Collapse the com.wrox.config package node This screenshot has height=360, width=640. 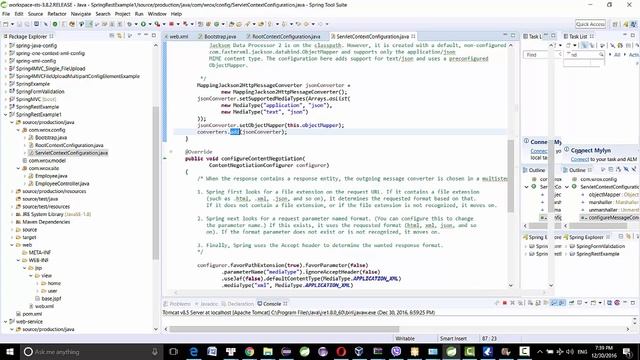click(18, 130)
